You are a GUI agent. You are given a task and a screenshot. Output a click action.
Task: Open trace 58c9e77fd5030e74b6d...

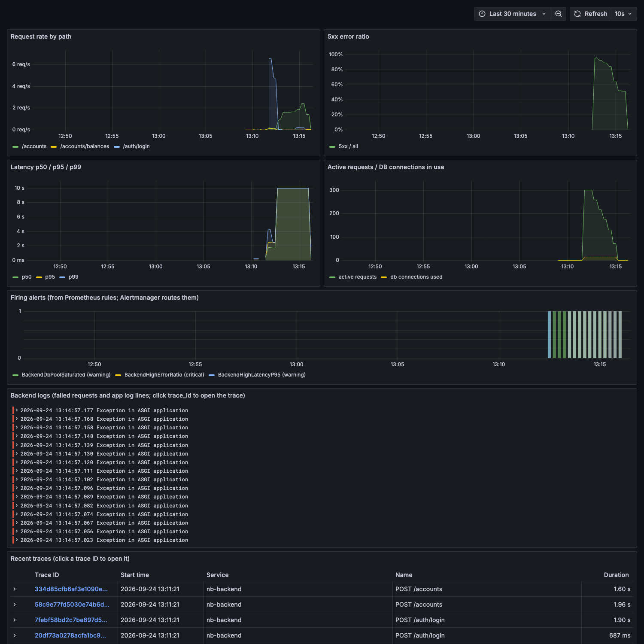coord(72,605)
